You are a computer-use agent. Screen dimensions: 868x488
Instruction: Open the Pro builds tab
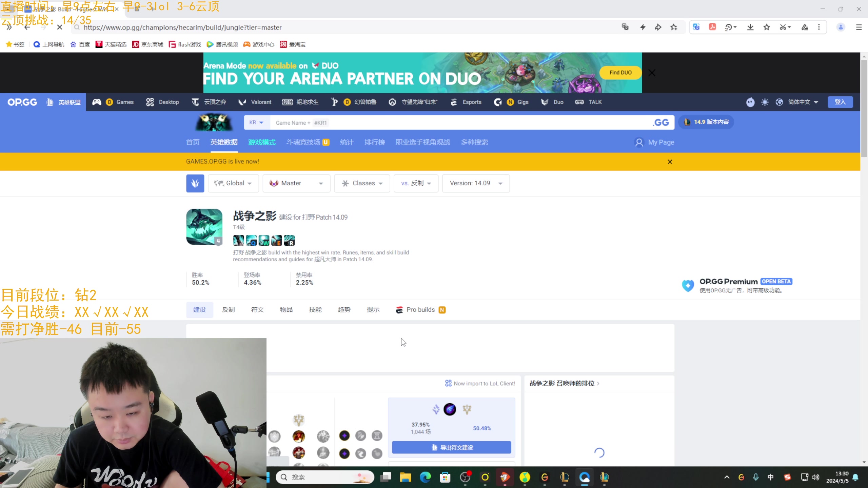[421, 310]
